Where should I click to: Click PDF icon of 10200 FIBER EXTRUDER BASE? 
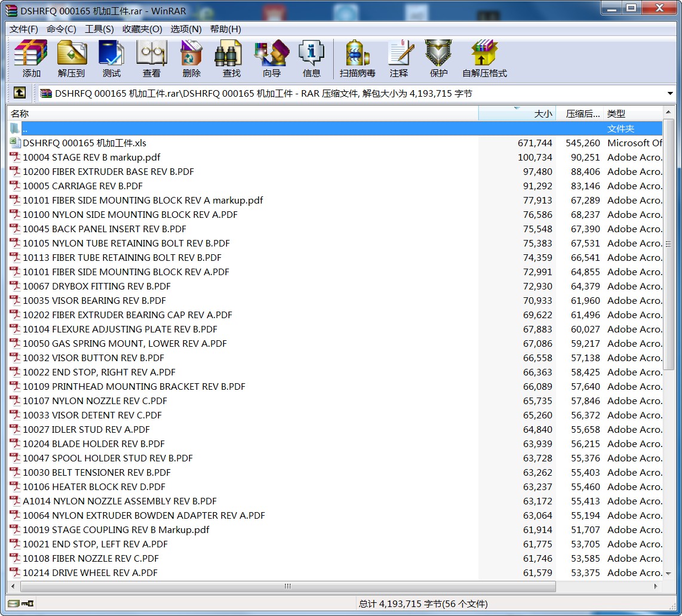15,171
